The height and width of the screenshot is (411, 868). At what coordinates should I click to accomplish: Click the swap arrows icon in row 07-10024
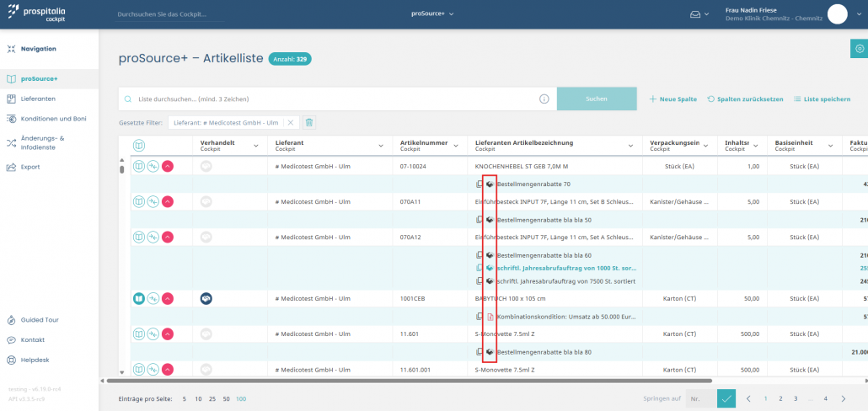tap(153, 166)
